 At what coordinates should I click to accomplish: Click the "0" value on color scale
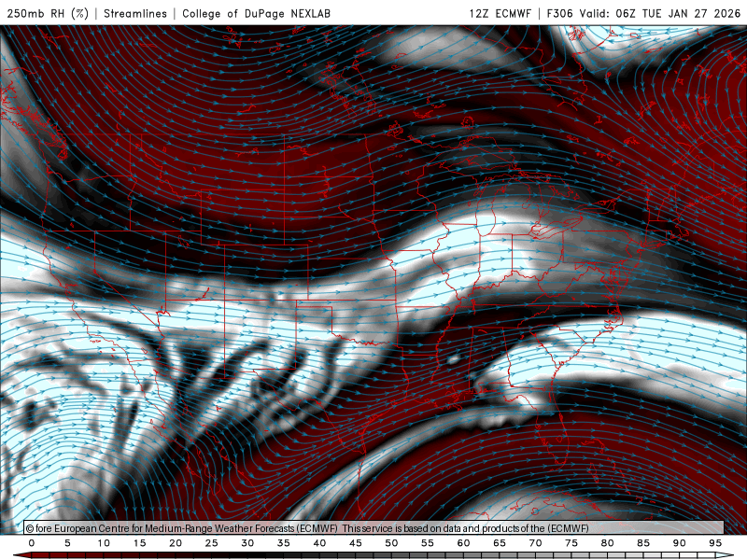tap(32, 543)
